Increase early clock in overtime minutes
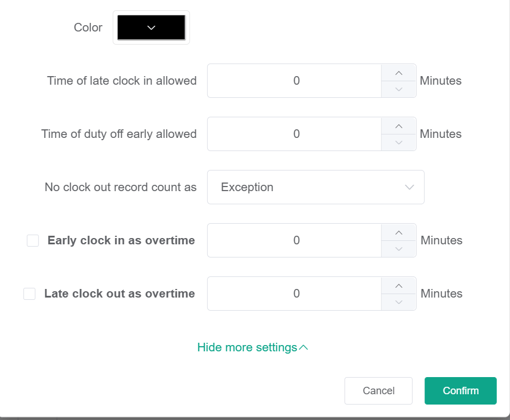Image resolution: width=510 pixels, height=420 pixels. (x=399, y=232)
